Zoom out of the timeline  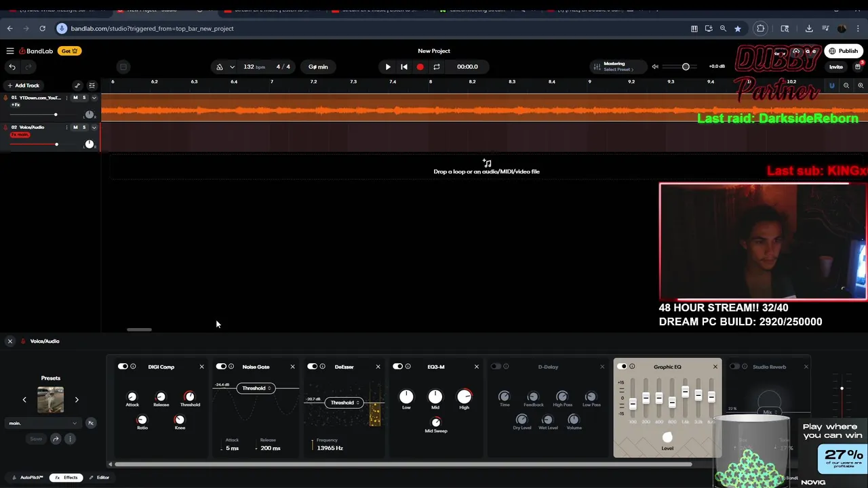pos(846,85)
